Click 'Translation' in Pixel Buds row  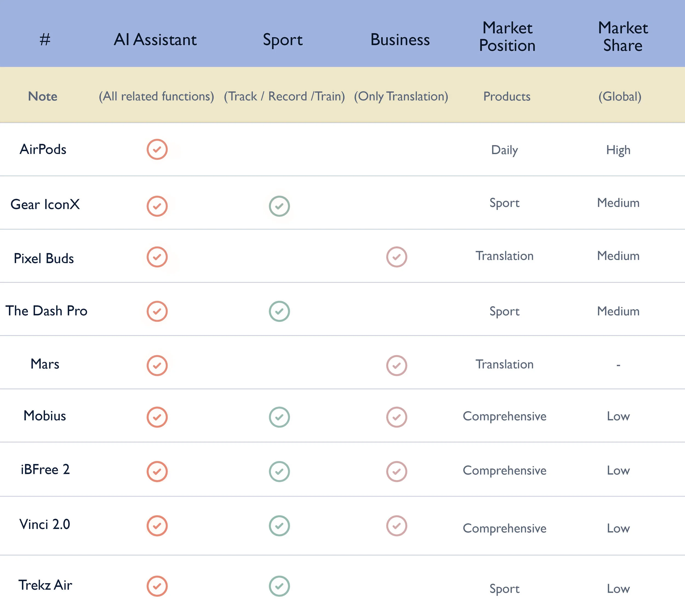[x=504, y=256]
